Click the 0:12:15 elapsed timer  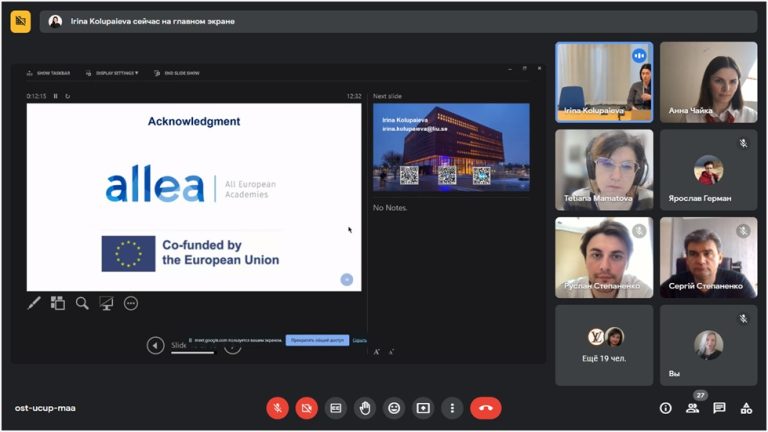point(36,96)
